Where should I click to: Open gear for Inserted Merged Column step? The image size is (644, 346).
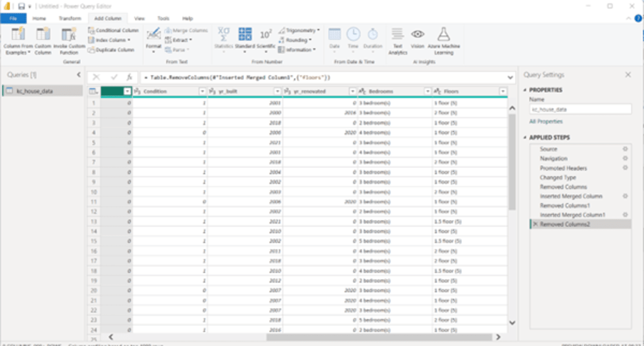(x=625, y=196)
